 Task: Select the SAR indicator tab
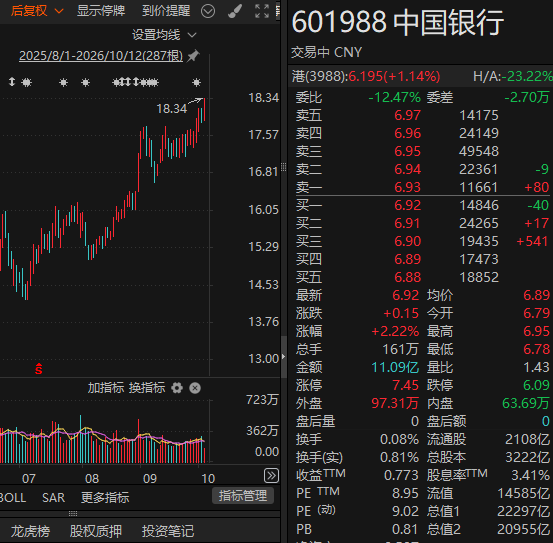53,498
